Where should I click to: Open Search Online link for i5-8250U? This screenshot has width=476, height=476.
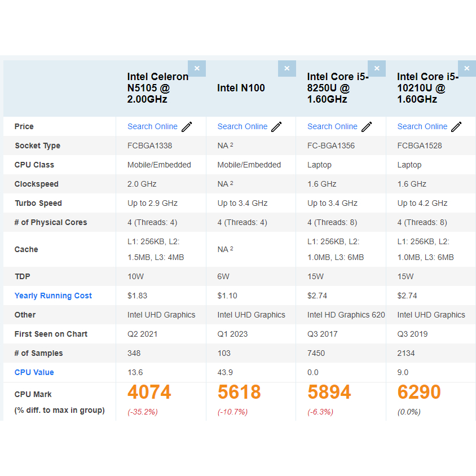pyautogui.click(x=332, y=126)
